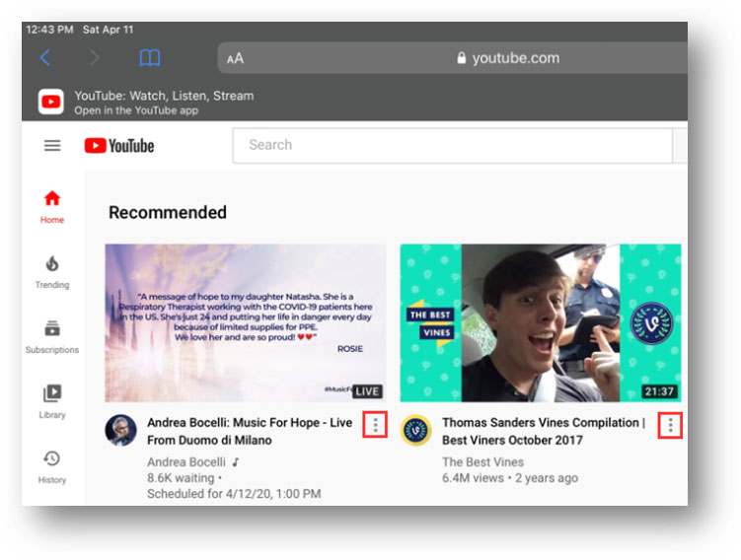Open History in sidebar
Image resolution: width=741 pixels, height=560 pixels.
[52, 467]
